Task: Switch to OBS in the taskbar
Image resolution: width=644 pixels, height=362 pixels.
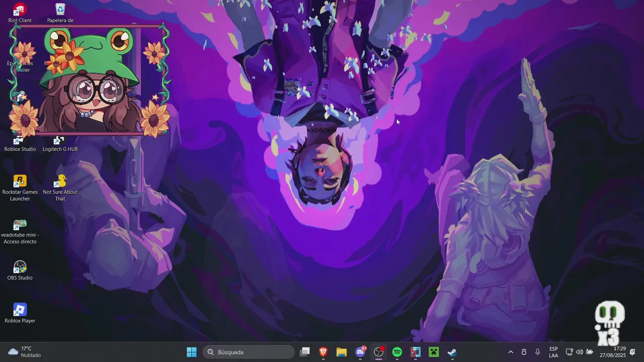Action: point(378,352)
